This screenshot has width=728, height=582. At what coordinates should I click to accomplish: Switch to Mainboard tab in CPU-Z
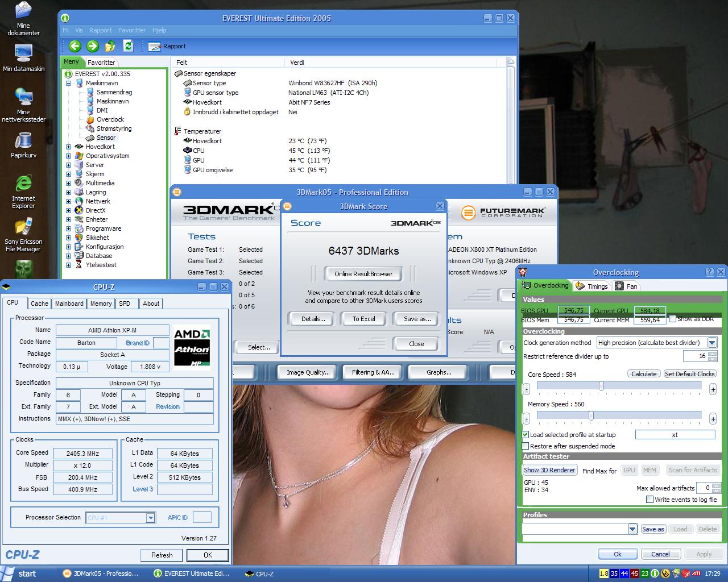[69, 304]
